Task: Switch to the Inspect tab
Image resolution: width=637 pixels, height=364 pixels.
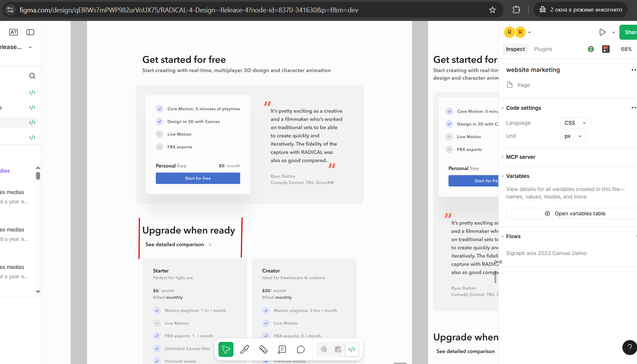Action: (515, 49)
